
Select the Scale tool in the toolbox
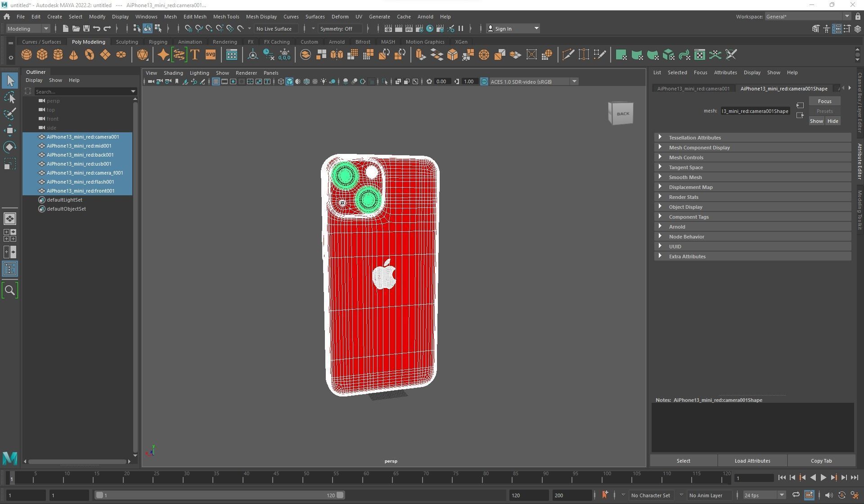[10, 164]
